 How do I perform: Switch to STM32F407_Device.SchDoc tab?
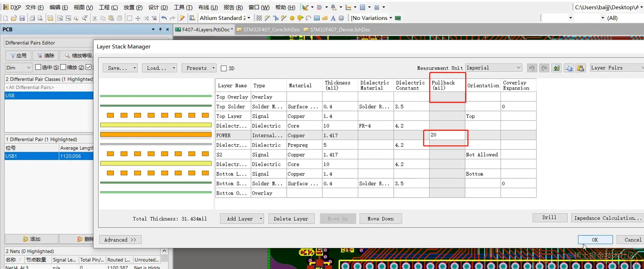[337, 29]
